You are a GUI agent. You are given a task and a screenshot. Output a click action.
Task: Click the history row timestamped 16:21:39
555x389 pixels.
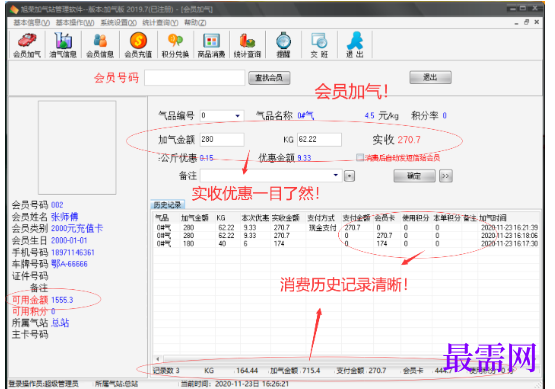[x=347, y=228]
